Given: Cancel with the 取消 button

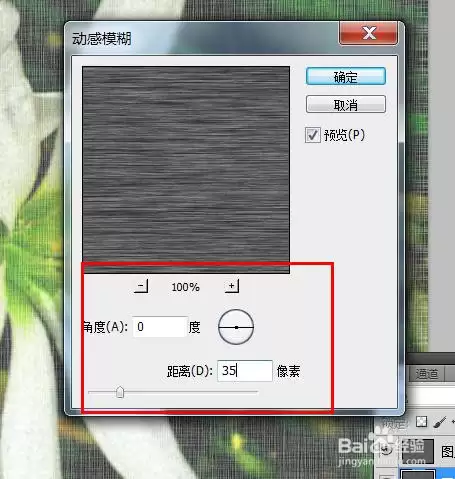Looking at the screenshot, I should (346, 105).
